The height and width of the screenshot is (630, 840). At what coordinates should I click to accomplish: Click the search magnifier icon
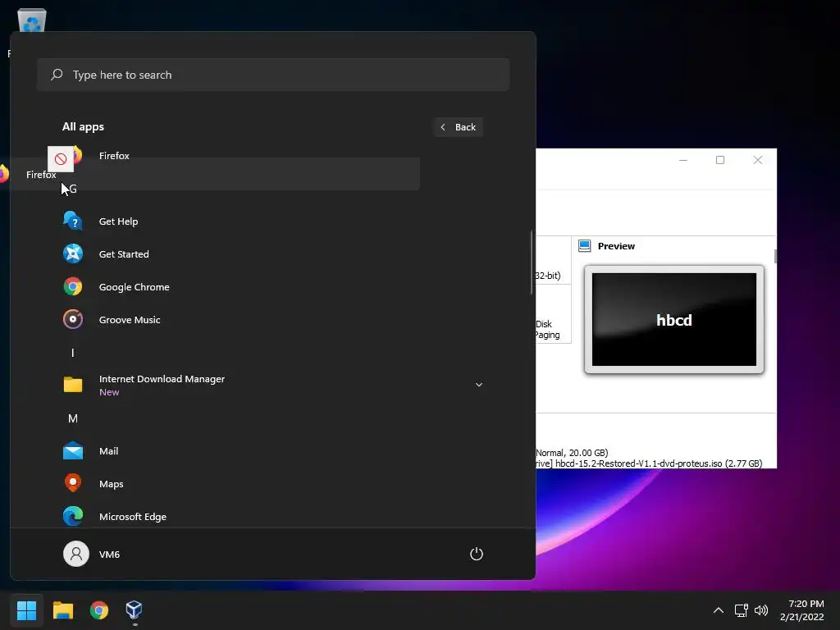[x=57, y=75]
